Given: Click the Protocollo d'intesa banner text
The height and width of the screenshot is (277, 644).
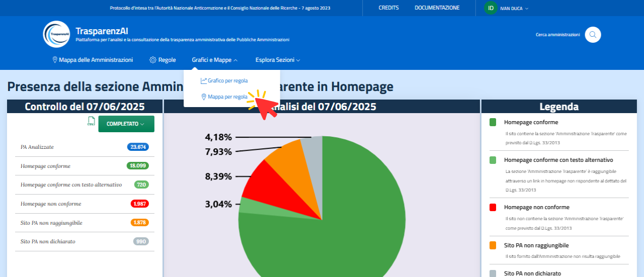Looking at the screenshot, I should (220, 8).
